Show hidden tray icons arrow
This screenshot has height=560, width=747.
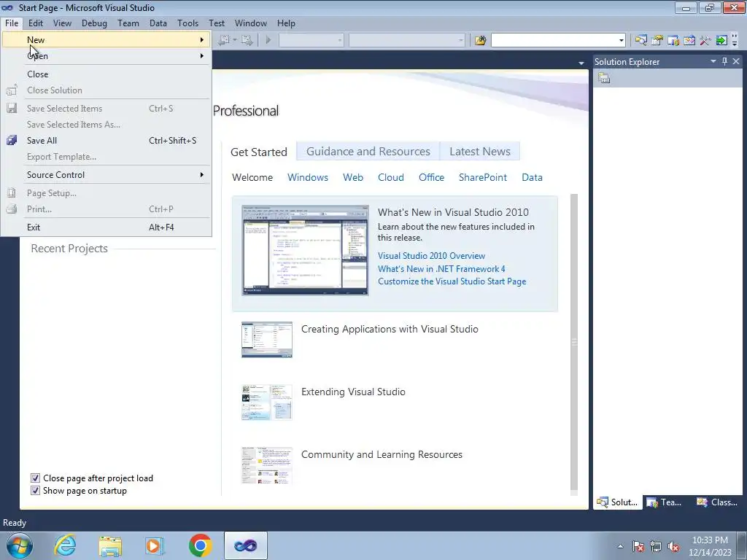(x=620, y=546)
